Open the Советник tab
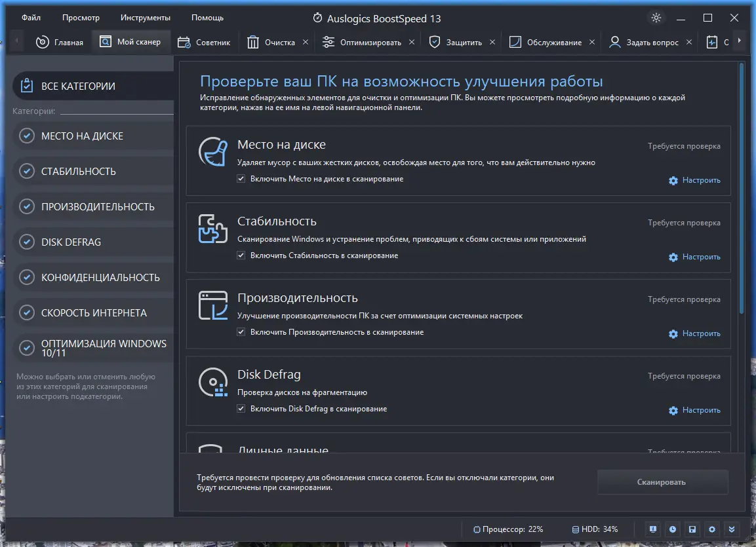 pyautogui.click(x=204, y=43)
